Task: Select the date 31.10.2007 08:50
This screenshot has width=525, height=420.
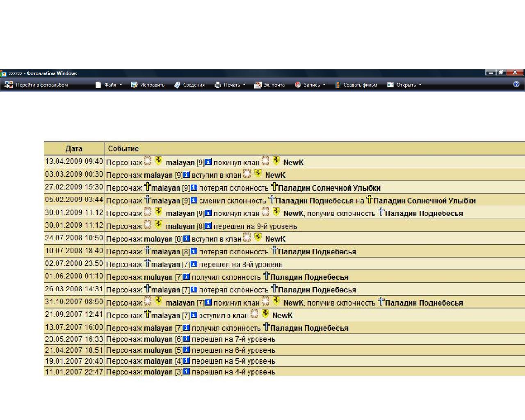Action: (x=74, y=301)
